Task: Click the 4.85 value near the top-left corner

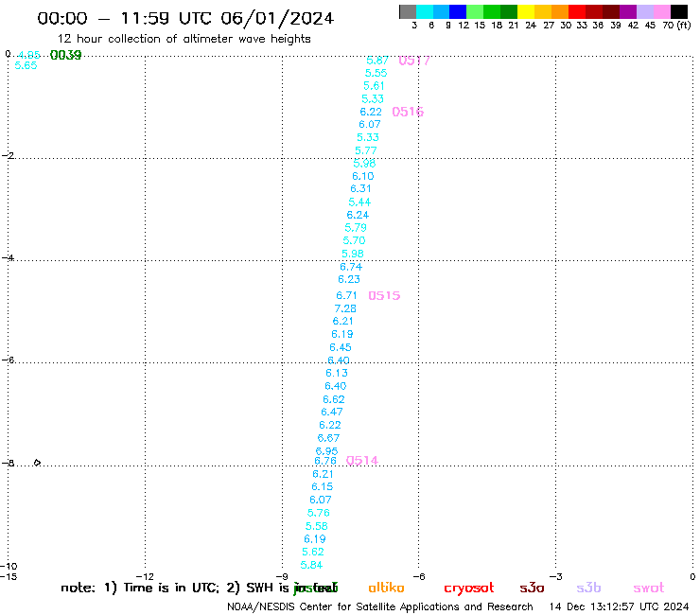Action: [x=29, y=55]
